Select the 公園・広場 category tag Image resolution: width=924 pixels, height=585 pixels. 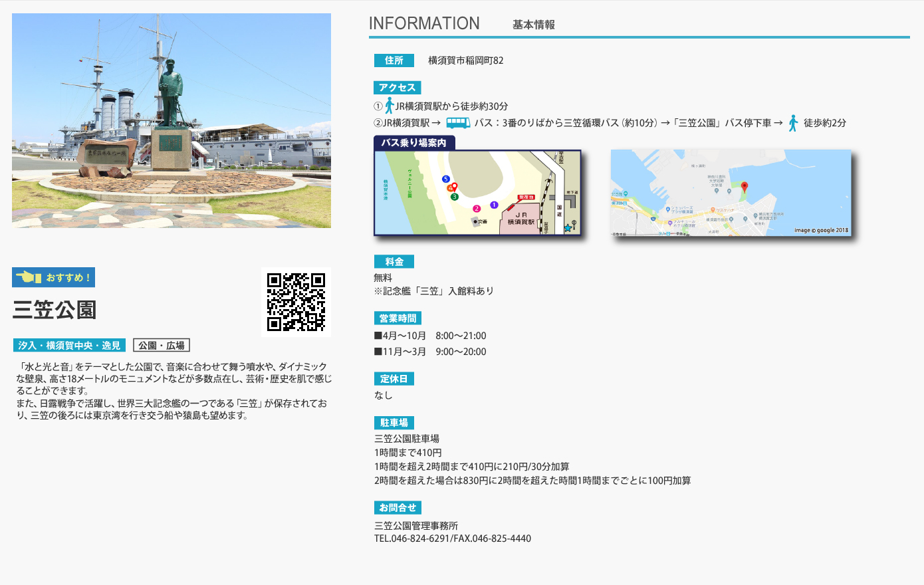[162, 346]
